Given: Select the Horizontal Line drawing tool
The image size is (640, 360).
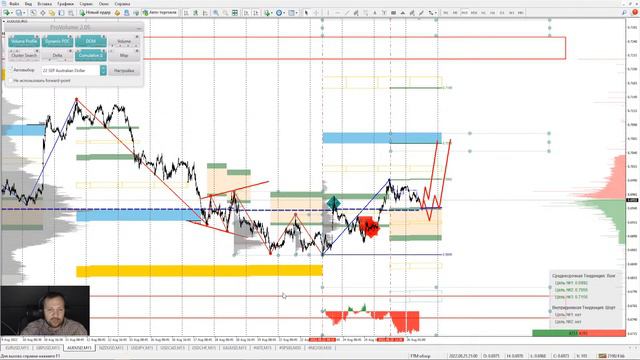Looking at the screenshot, I should click(x=338, y=13).
